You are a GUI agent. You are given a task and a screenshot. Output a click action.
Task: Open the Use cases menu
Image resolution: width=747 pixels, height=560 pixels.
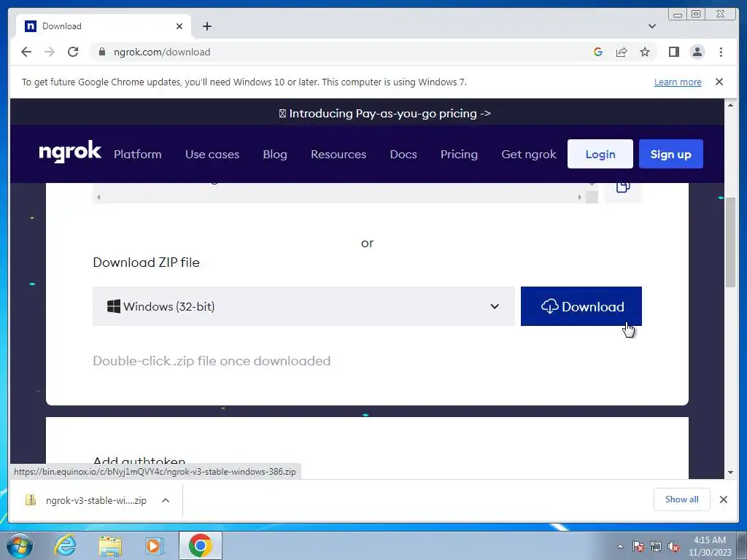click(212, 155)
